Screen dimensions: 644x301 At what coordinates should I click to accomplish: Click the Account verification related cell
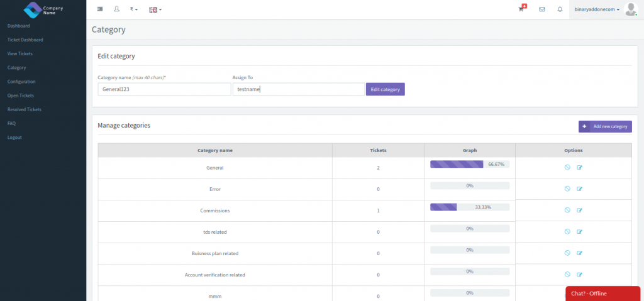tap(215, 275)
